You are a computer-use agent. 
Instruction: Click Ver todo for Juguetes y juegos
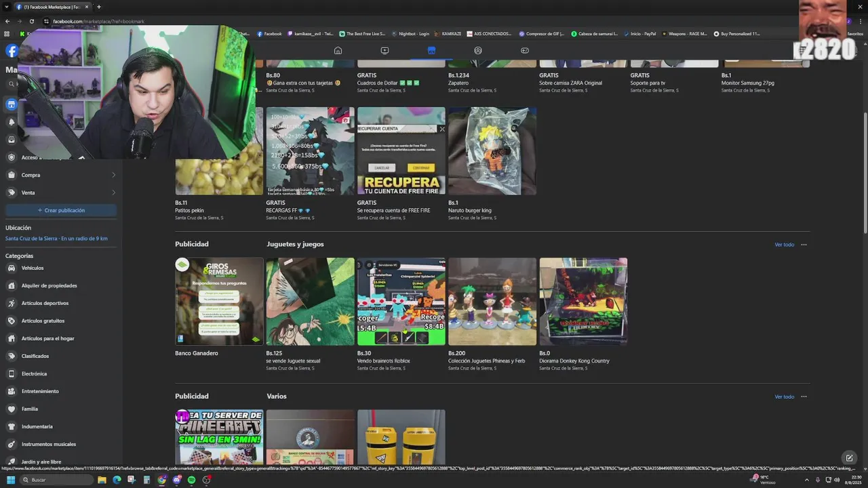pos(784,245)
